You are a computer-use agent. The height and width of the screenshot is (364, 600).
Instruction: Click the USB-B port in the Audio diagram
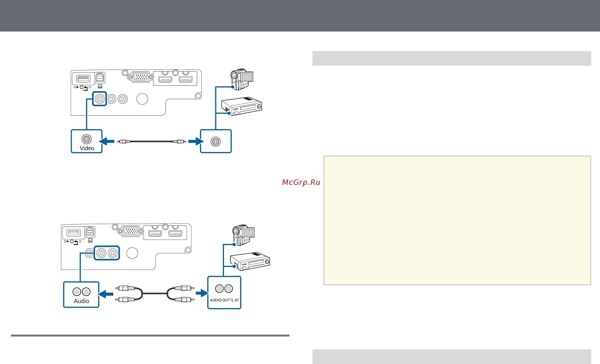tap(90, 232)
